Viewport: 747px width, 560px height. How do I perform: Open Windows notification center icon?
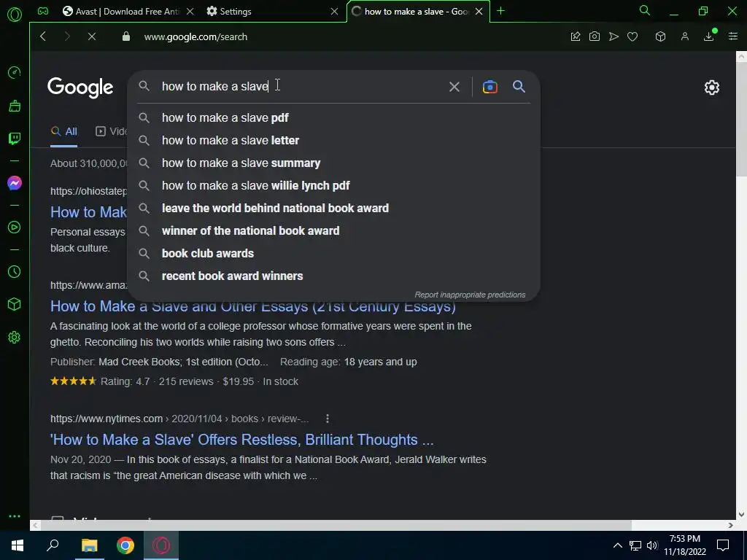723,545
